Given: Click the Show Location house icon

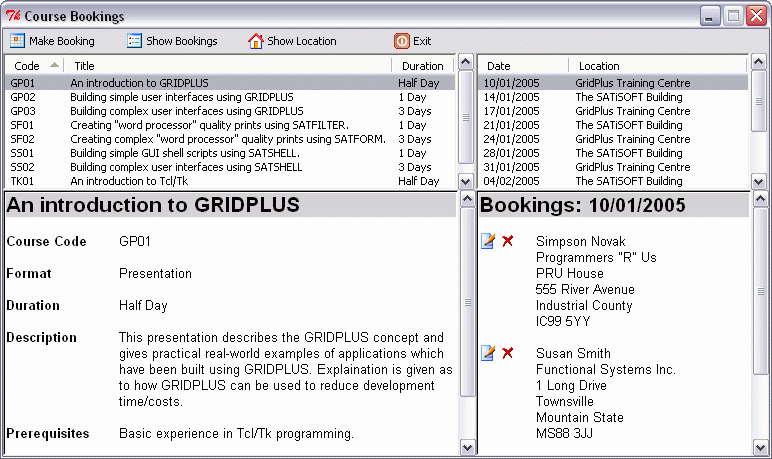Looking at the screenshot, I should (256, 41).
